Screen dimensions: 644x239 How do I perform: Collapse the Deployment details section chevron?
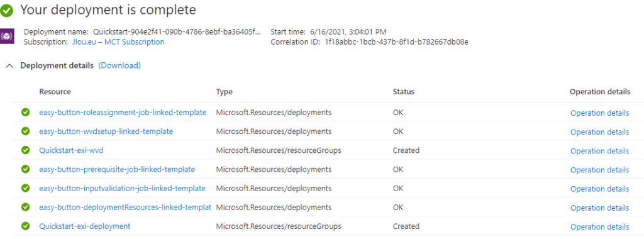click(x=10, y=65)
